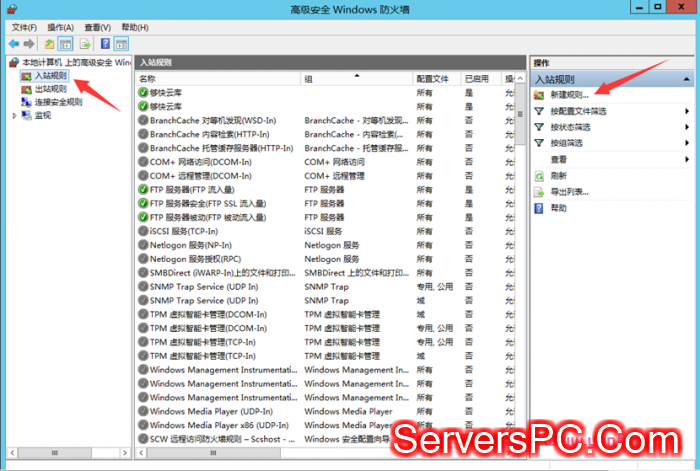Select 出站规则 in the left tree
This screenshot has width=700, height=471.
tap(50, 89)
